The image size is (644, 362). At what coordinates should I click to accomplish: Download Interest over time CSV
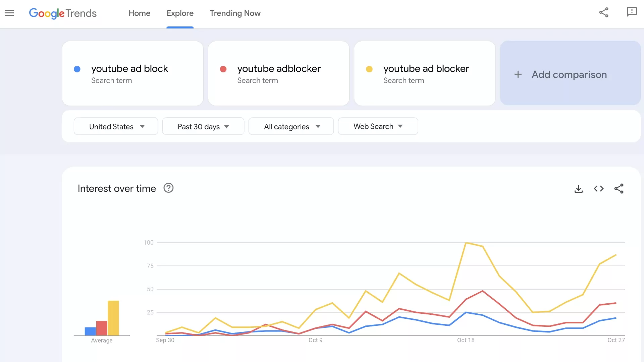coord(579,189)
